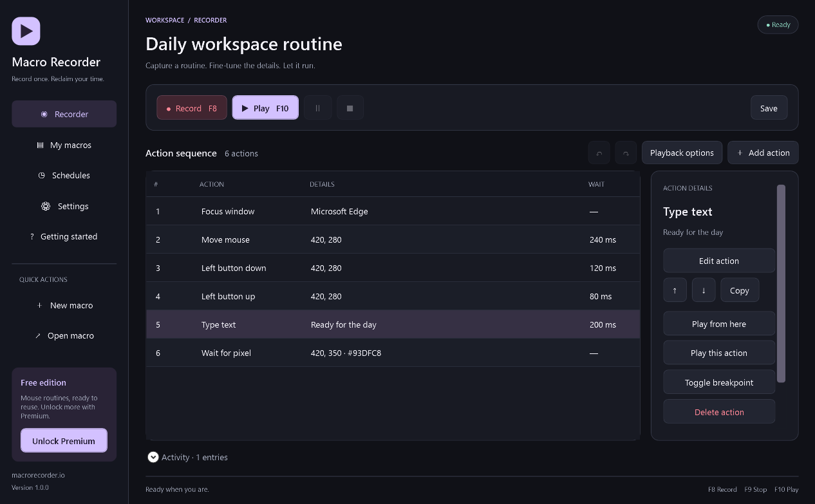Open Settings from the sidebar
Screen dimensions: 815x504
tap(64, 206)
